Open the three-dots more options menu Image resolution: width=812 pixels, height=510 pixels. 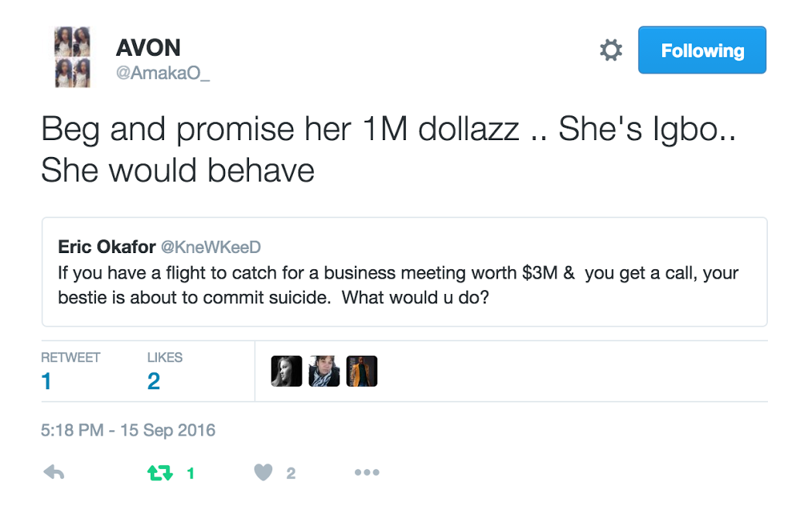tap(367, 473)
